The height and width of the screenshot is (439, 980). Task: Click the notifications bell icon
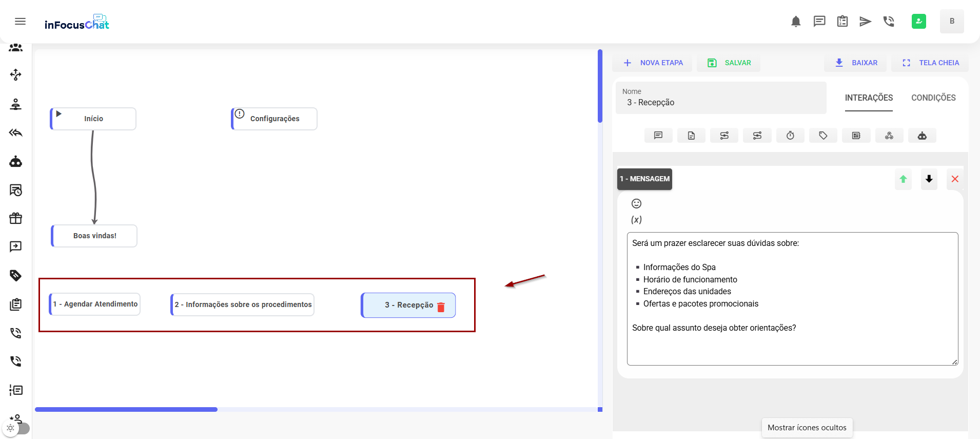click(796, 22)
